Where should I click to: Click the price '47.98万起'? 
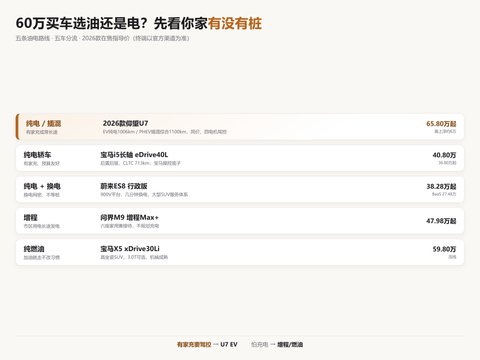click(441, 221)
